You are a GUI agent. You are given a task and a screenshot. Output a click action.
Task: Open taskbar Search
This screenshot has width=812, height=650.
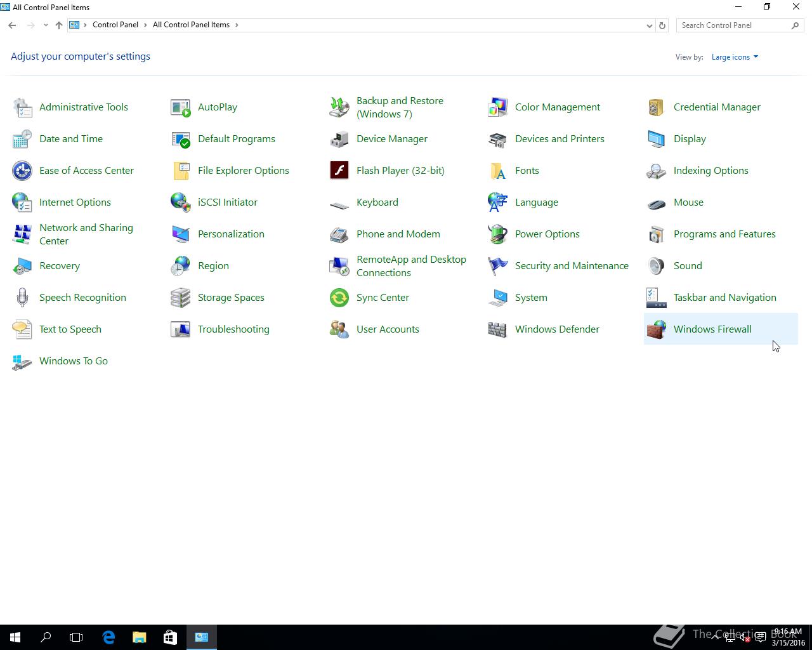[46, 637]
